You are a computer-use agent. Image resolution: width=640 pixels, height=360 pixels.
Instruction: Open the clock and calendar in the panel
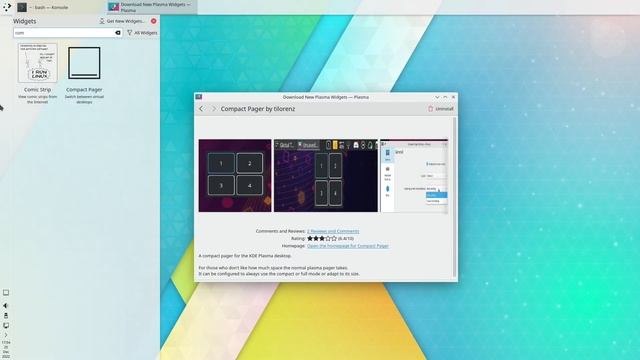tap(6, 349)
